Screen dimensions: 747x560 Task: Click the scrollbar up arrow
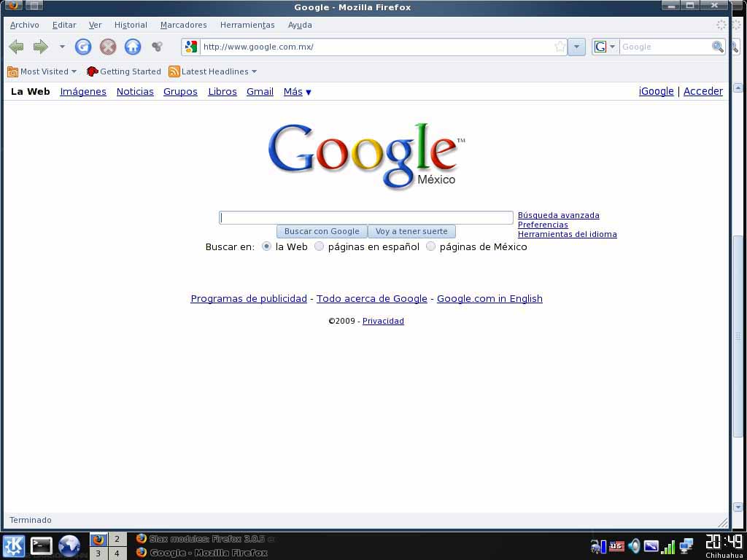click(x=738, y=87)
